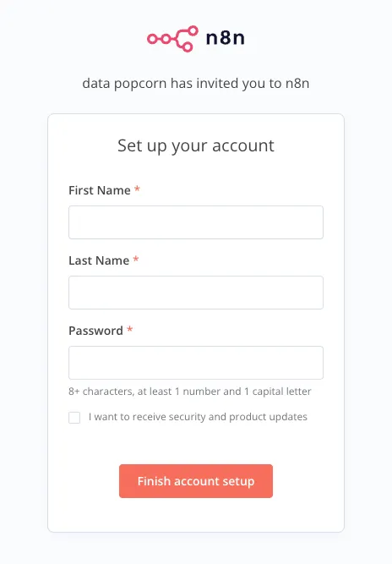Screen dimensions: 392x564
Task: Focus the Last Name input field
Action: tap(196, 293)
